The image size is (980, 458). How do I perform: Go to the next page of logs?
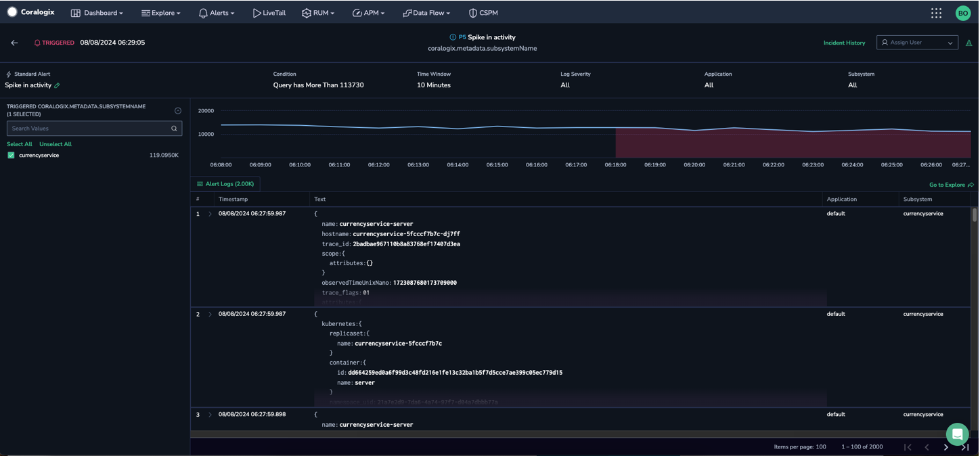tap(946, 447)
